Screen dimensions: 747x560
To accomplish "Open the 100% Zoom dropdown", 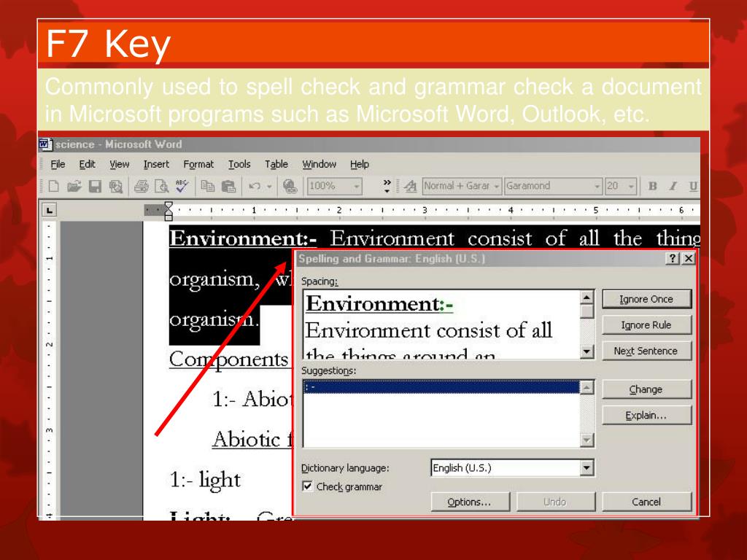I will tap(356, 186).
